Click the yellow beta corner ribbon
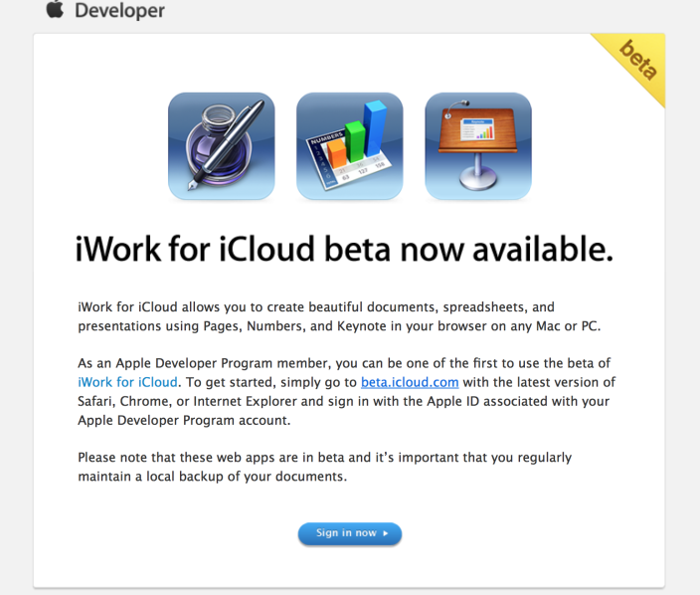This screenshot has width=700, height=595. coord(638,61)
